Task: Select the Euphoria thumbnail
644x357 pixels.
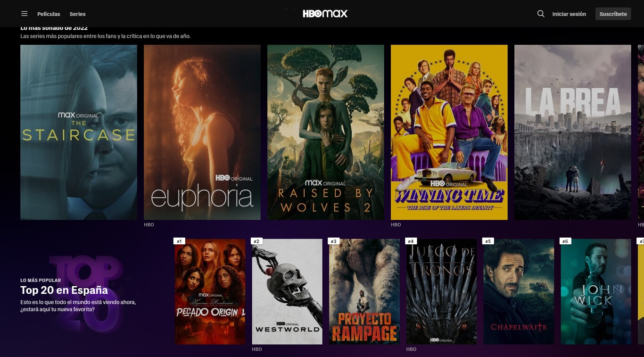Action: (x=202, y=132)
